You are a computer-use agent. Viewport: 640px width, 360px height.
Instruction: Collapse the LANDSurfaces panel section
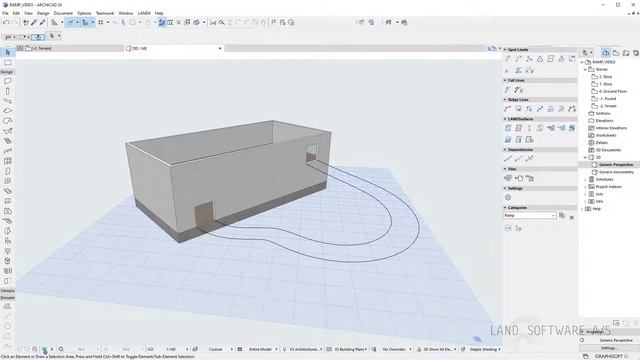[x=505, y=119]
